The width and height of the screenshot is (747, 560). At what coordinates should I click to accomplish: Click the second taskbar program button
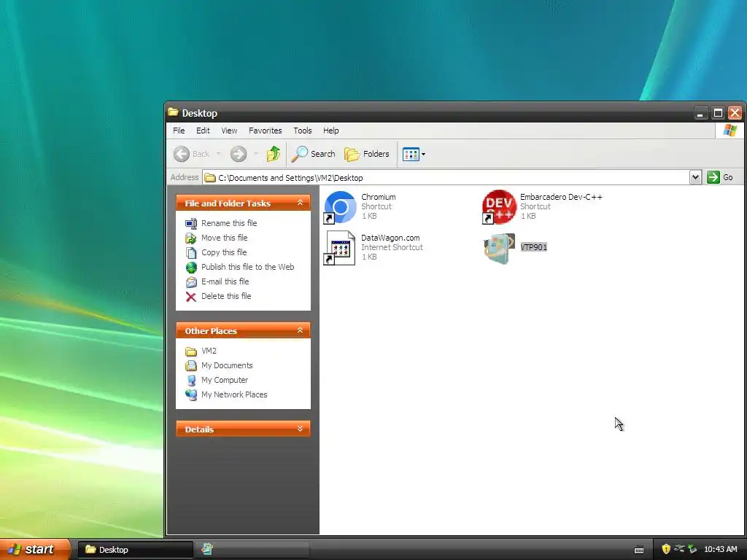click(x=253, y=550)
